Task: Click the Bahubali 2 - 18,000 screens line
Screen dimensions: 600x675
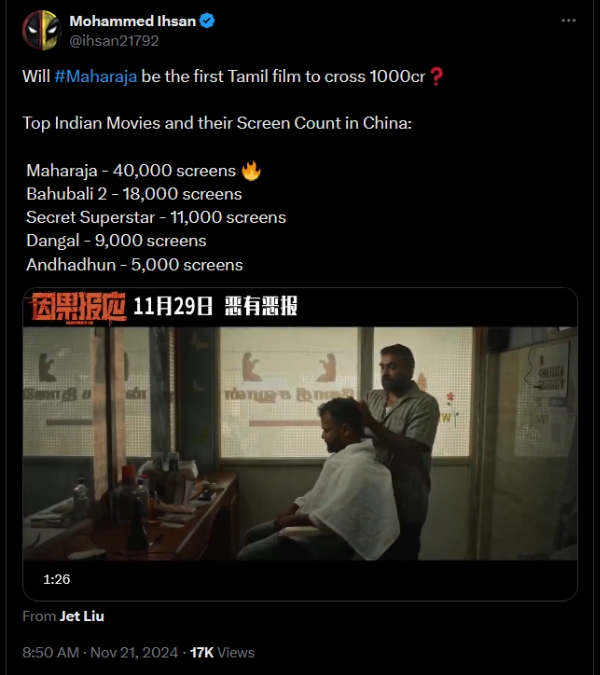Action: [x=134, y=194]
